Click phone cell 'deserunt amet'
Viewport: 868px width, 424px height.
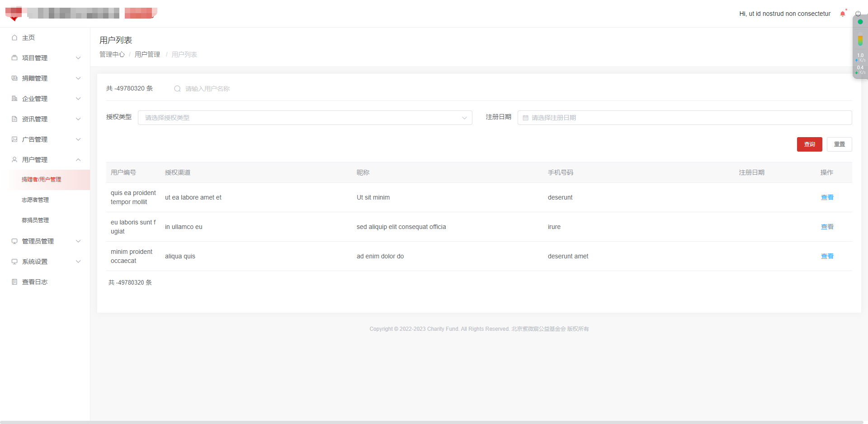point(568,256)
